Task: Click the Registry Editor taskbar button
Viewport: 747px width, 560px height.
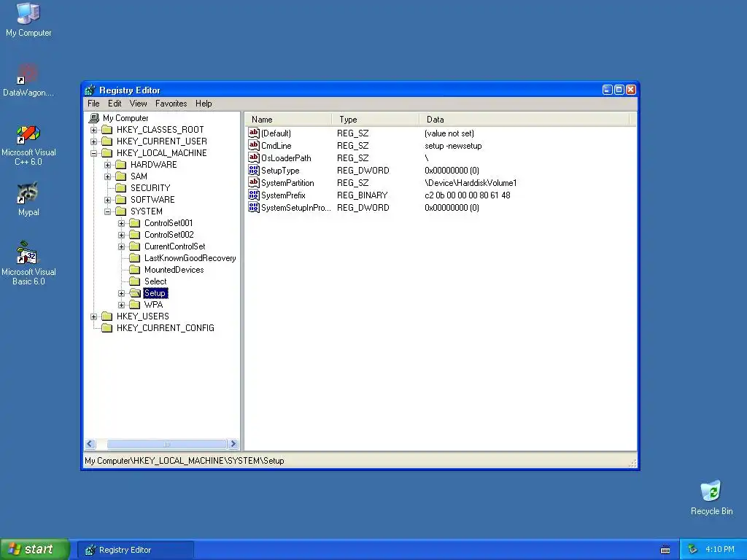Action: pyautogui.click(x=135, y=550)
